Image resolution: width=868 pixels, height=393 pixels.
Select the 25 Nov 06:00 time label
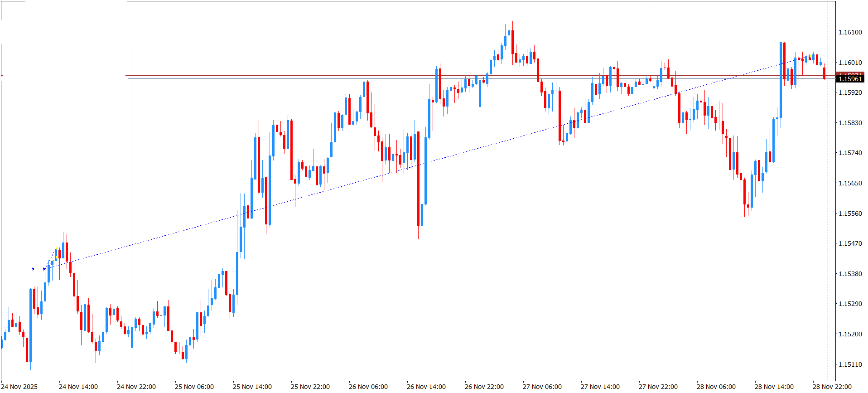tap(194, 387)
